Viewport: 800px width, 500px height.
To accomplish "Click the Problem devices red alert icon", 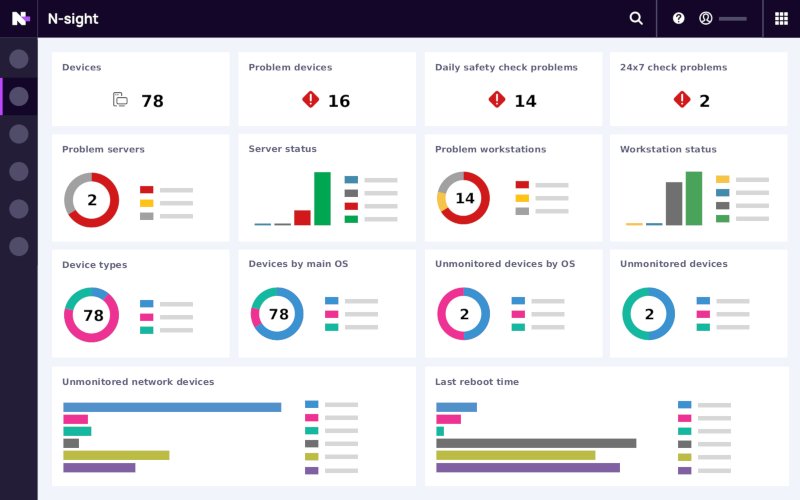I will (310, 100).
